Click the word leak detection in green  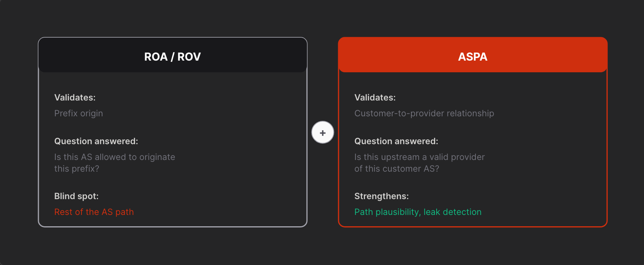[452, 212]
